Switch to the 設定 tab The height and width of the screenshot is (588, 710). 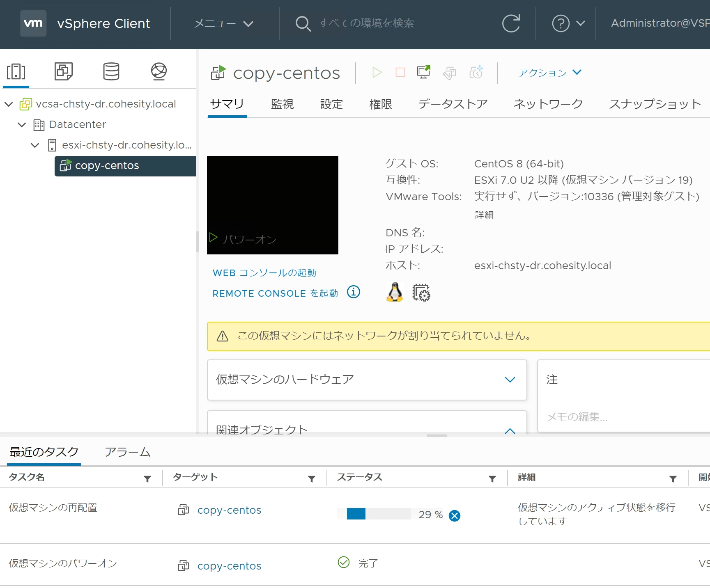(332, 104)
